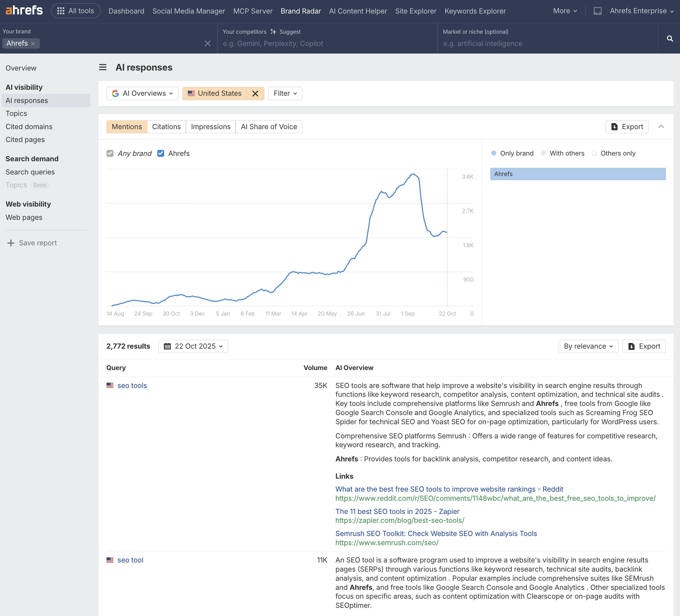Click the monitor icon beside Ahrefs Enterprise
This screenshot has width=680, height=616.
(x=597, y=10)
